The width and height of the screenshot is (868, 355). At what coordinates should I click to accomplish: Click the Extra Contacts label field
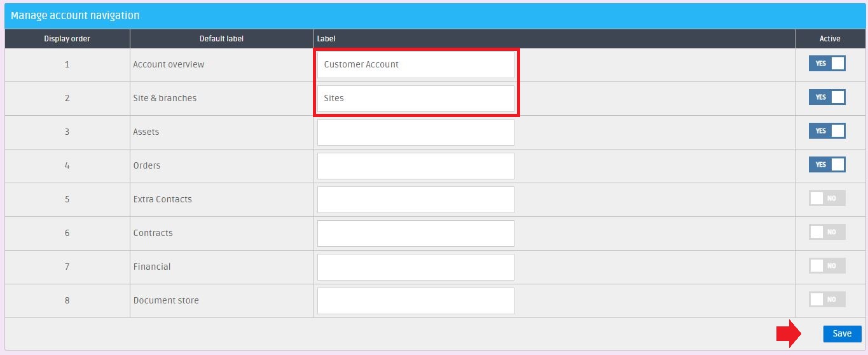(x=415, y=199)
